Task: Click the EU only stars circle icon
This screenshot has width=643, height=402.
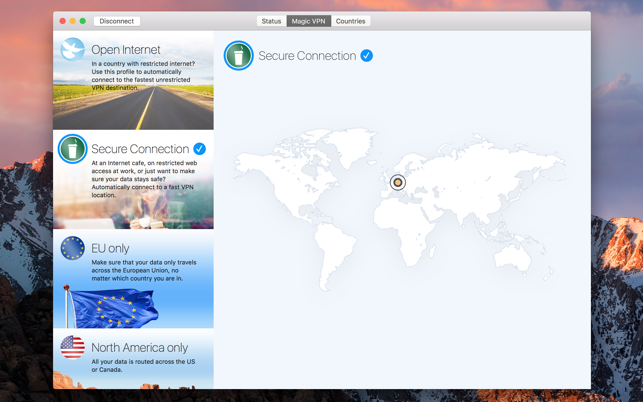Action: [x=72, y=248]
